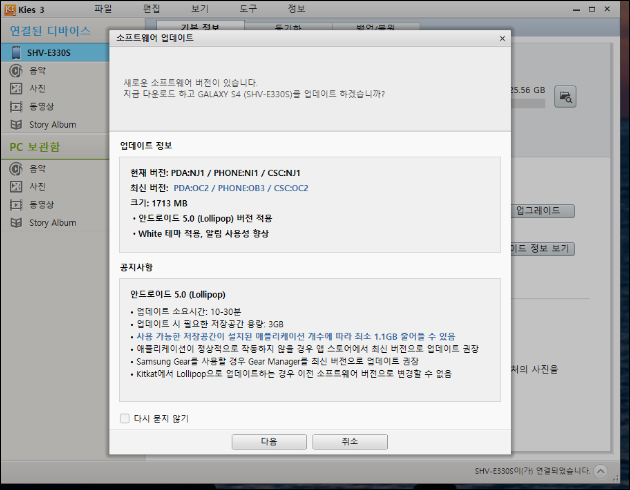The width and height of the screenshot is (630, 490).
Task: Open the 정보 menu
Action: pos(296,9)
